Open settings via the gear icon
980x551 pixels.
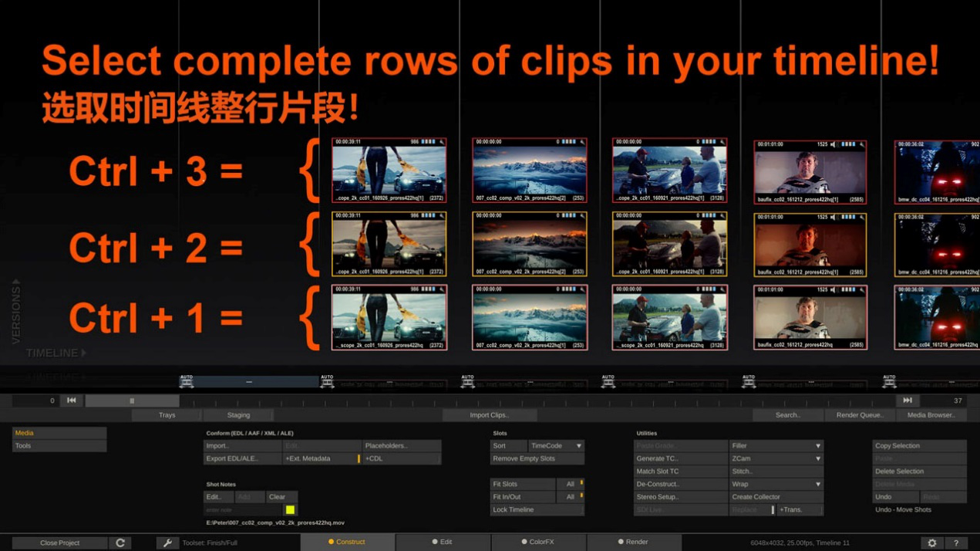pyautogui.click(x=931, y=543)
